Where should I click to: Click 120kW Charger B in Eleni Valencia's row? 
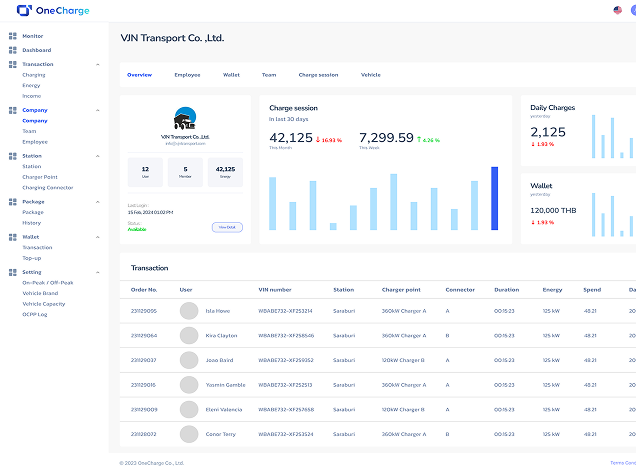403,410
